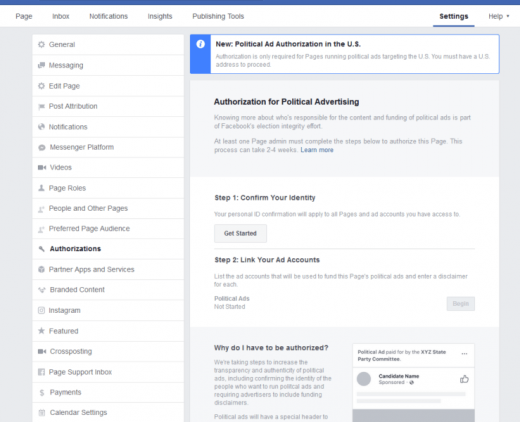Screen dimensions: 520x422
Task: Select Authorizations in sidebar
Action: [x=108, y=249]
